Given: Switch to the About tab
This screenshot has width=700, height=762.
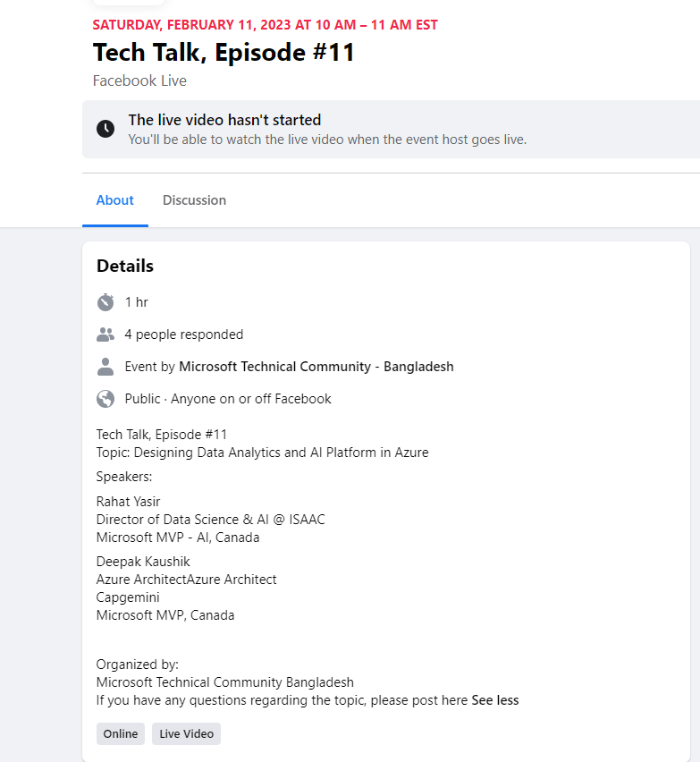Looking at the screenshot, I should click(x=114, y=200).
